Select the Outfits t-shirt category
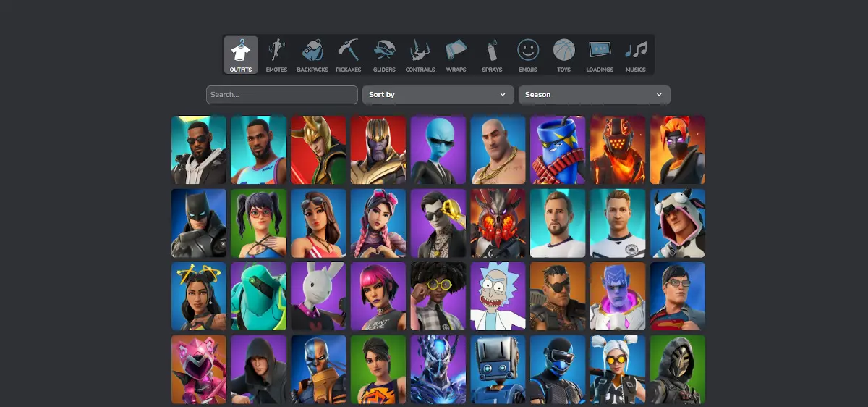 [241, 55]
